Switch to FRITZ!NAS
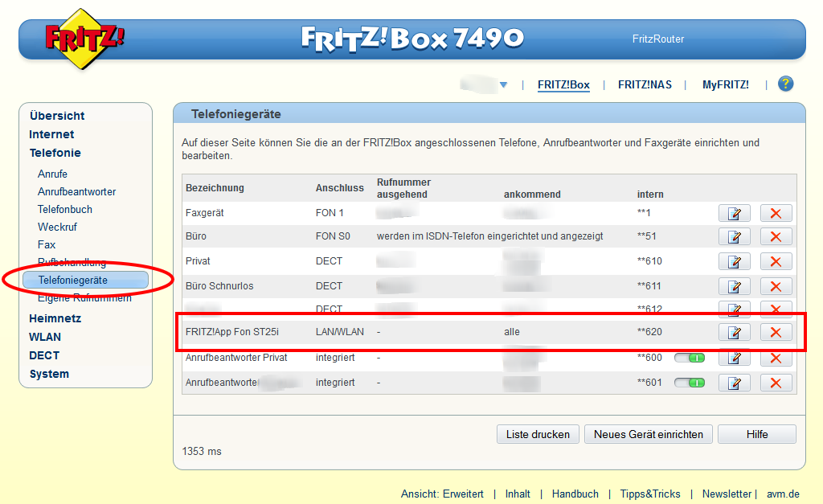Viewport: 823px width, 504px height. (x=645, y=85)
